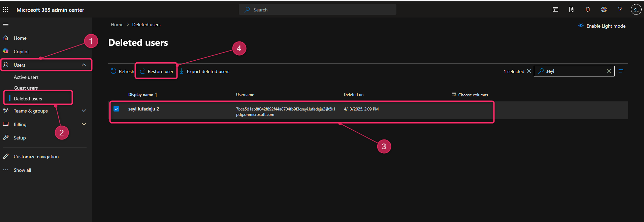Click the Deleted users breadcrumb text

tap(146, 25)
